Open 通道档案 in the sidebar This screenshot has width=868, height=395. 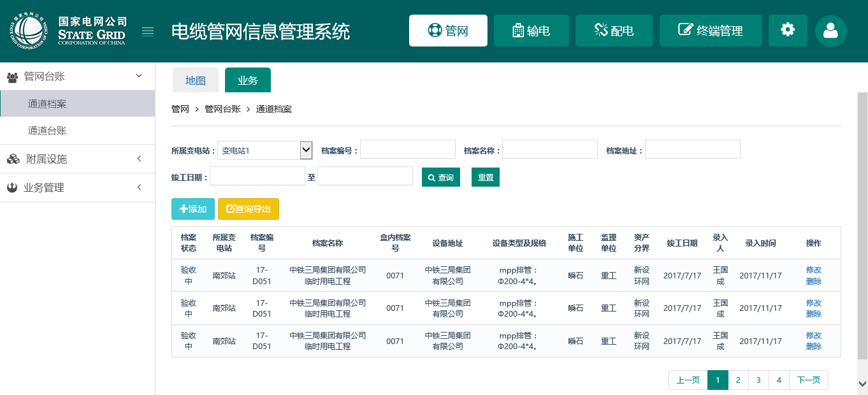click(77, 104)
